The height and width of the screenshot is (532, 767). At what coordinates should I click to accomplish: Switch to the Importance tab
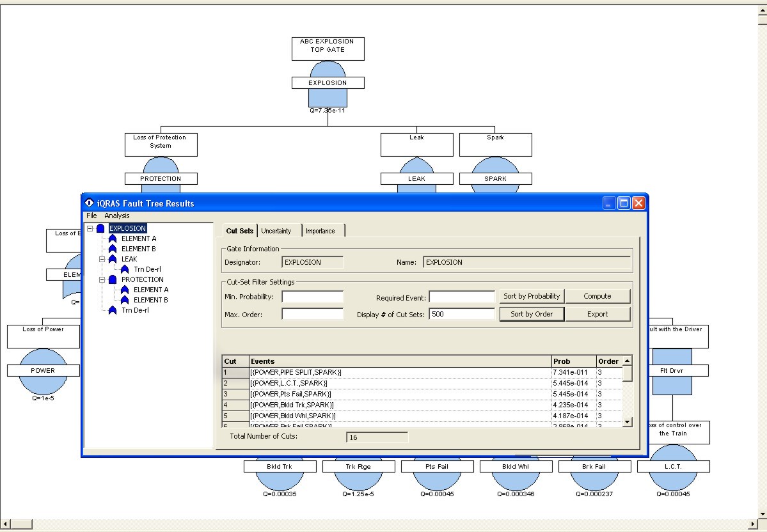coord(320,231)
